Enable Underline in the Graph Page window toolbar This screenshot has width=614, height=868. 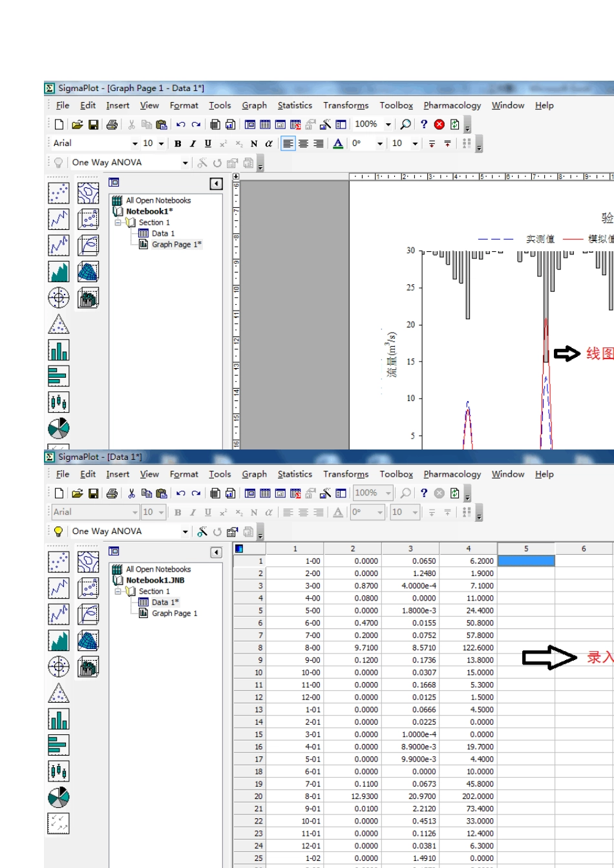tap(207, 144)
